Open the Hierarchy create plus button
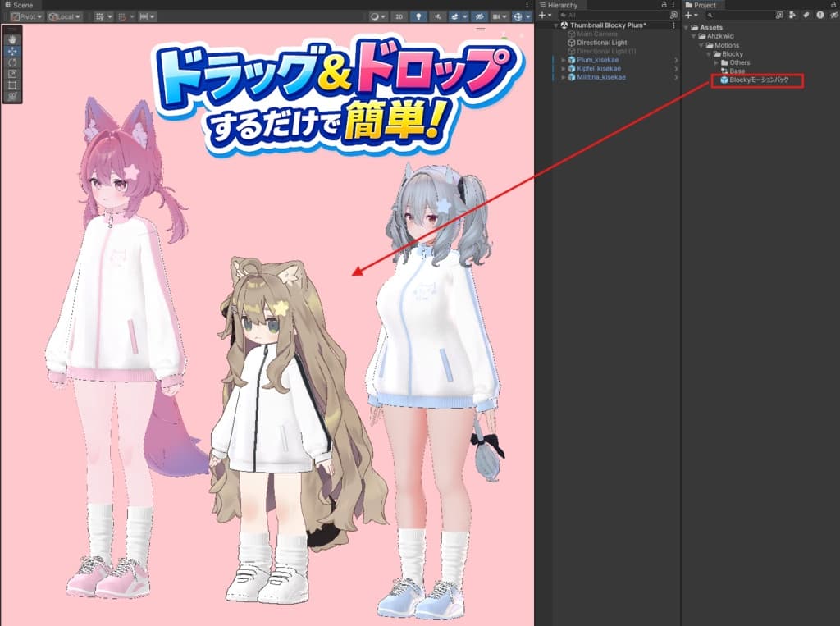 pyautogui.click(x=544, y=16)
